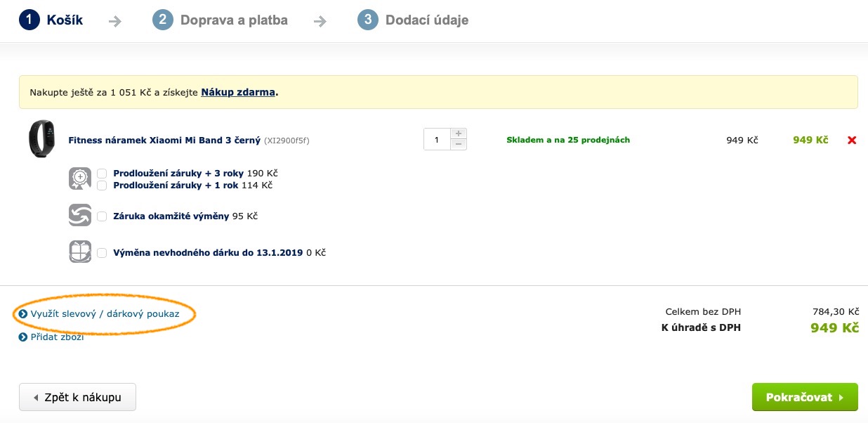Increase quantity with the plus stepper
Screen dimensions: 868x423
pos(458,134)
